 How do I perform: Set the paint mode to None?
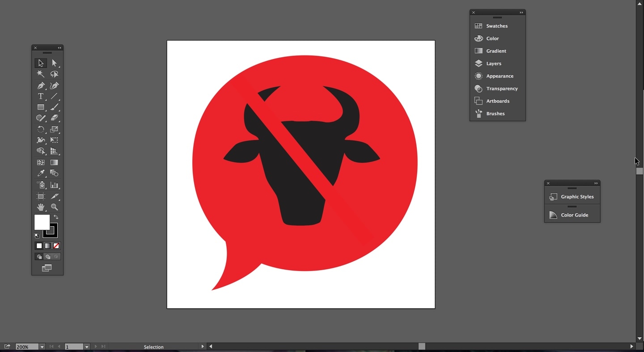pyautogui.click(x=56, y=246)
